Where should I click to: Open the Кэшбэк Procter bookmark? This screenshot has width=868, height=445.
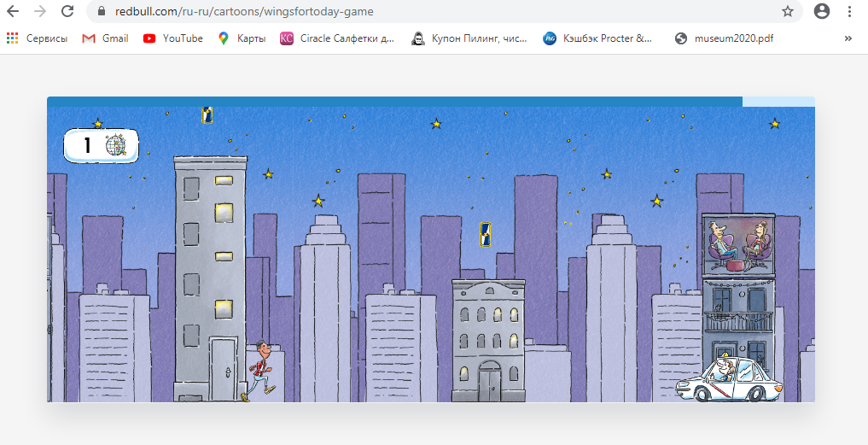pyautogui.click(x=597, y=38)
